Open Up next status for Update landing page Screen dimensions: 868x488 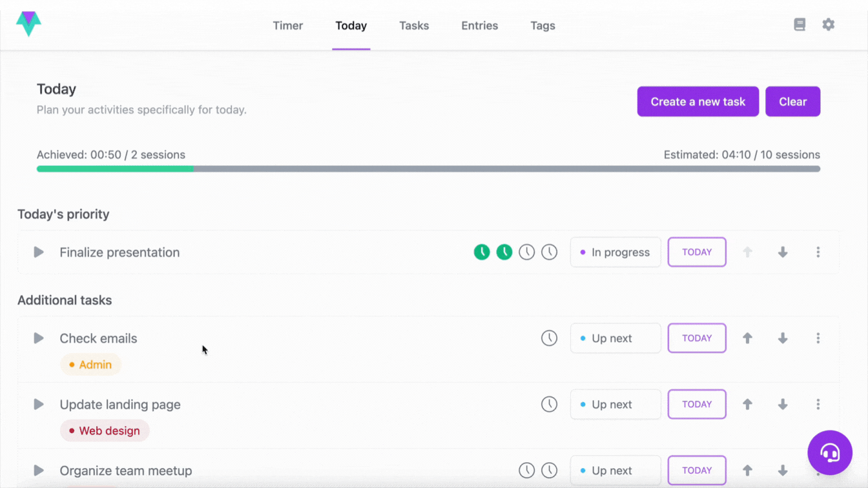615,405
